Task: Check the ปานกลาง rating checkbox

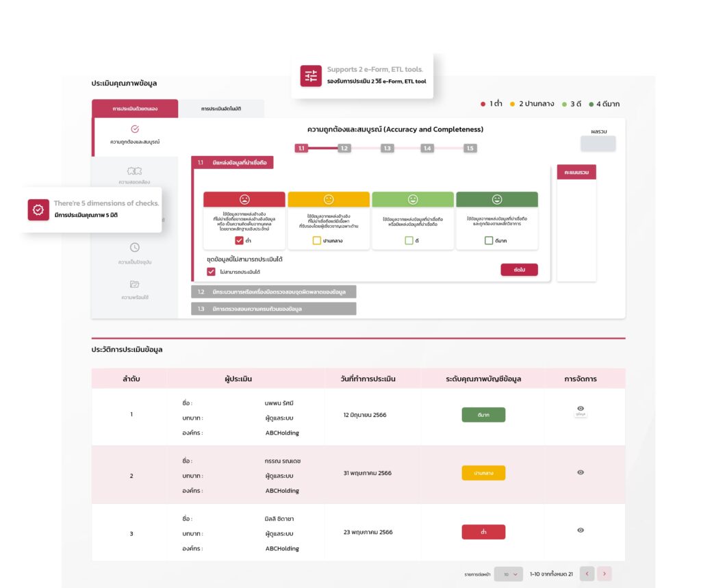Action: tap(316, 240)
